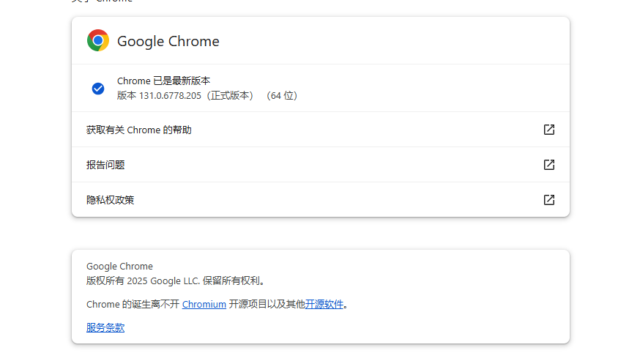Click the Google Chrome title beside the logo
Viewport: 618px width, 364px height.
(x=168, y=41)
